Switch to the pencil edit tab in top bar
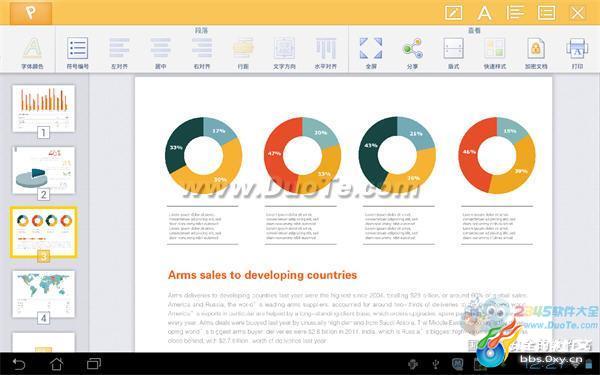The height and width of the screenshot is (375, 600). pyautogui.click(x=453, y=13)
